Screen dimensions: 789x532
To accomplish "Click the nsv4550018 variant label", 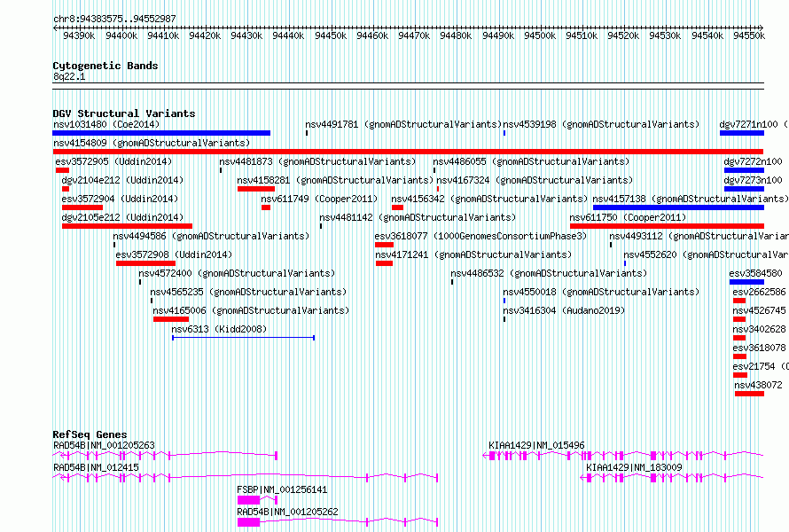I will tap(601, 292).
